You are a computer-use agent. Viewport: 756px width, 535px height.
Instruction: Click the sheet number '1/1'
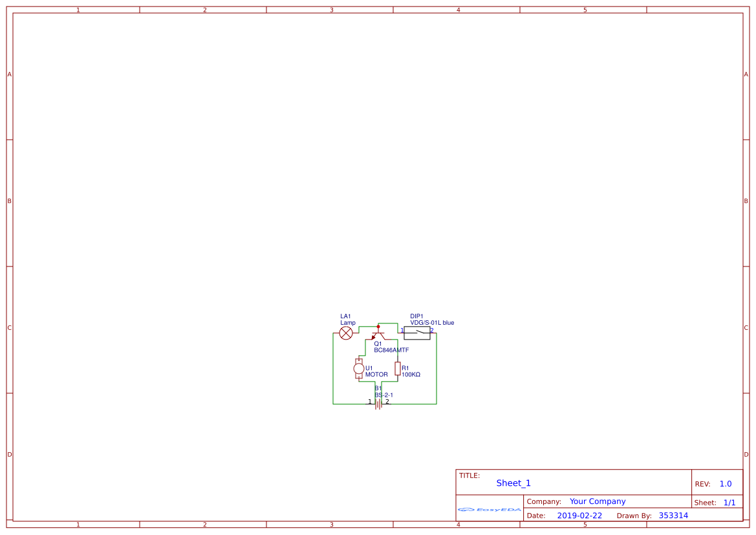tap(729, 503)
